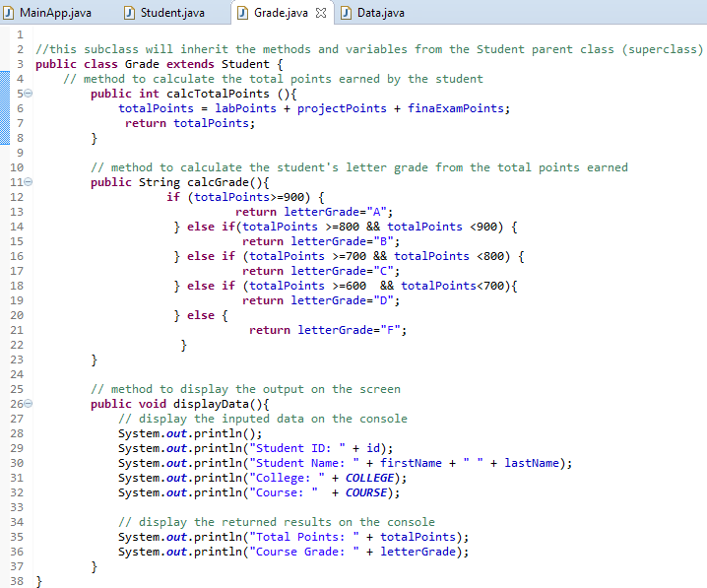Collapse the calcTotalPoints method fold marker
707x588 pixels.
point(28,94)
